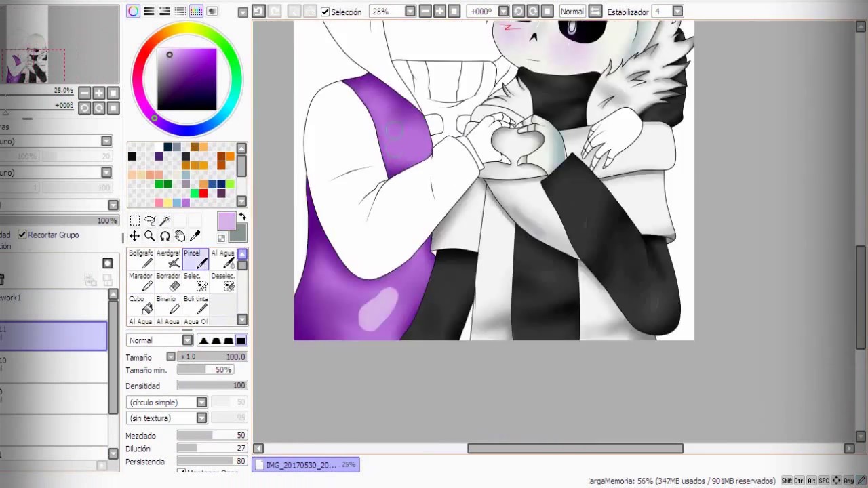Swap foreground and background colors

242,217
